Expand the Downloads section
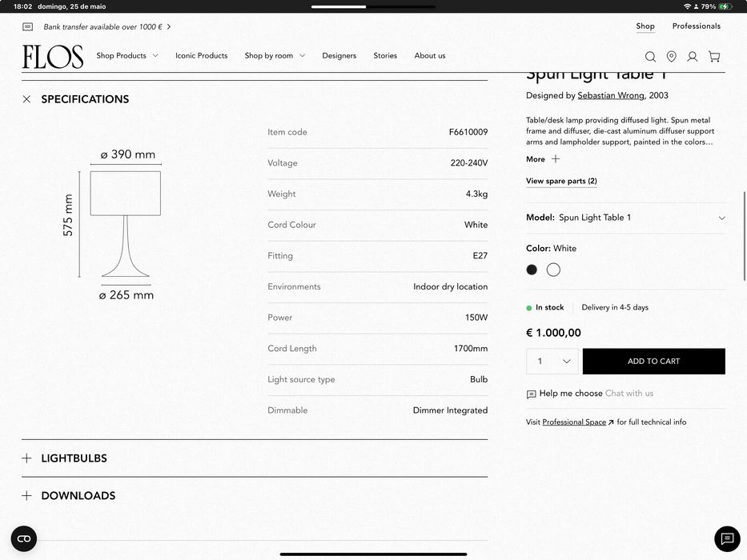 click(27, 496)
